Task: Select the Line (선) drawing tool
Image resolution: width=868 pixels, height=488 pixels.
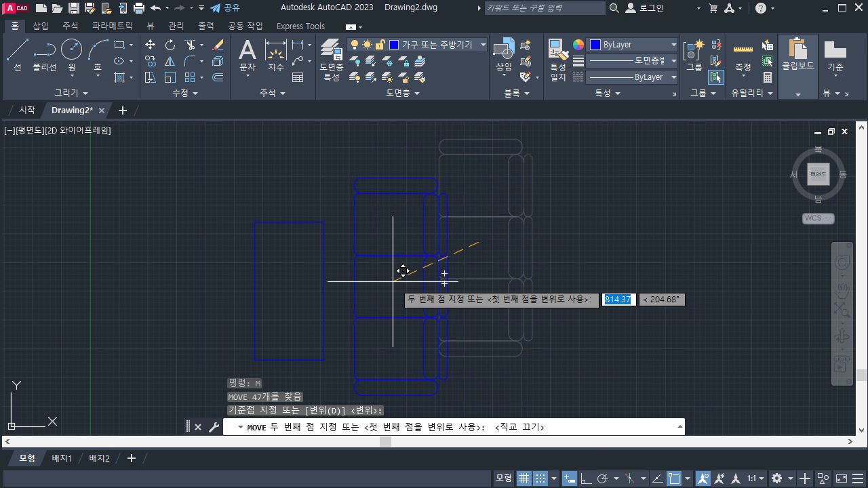Action: pyautogui.click(x=18, y=56)
